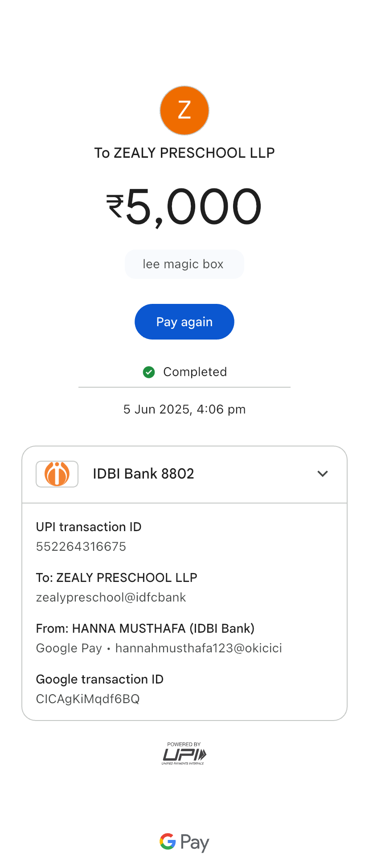Click the orange Z recipient avatar
Screen dimensions: 369x868
click(x=184, y=111)
